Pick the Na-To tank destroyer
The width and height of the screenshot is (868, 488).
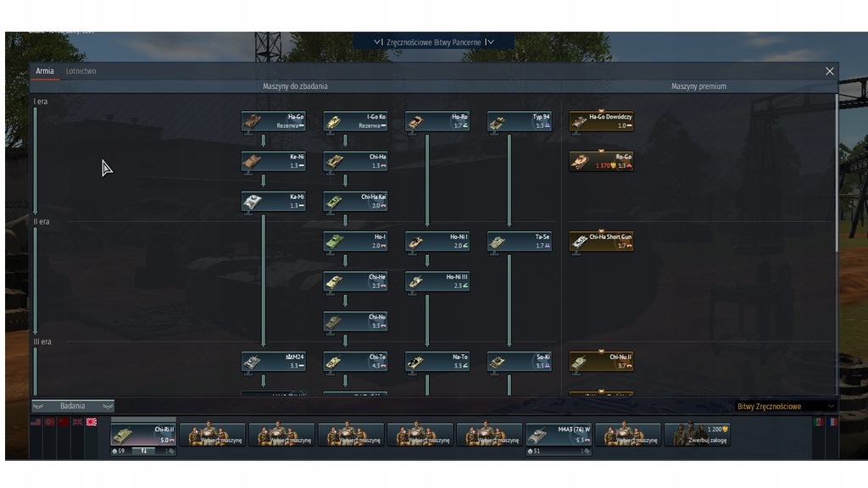point(437,361)
